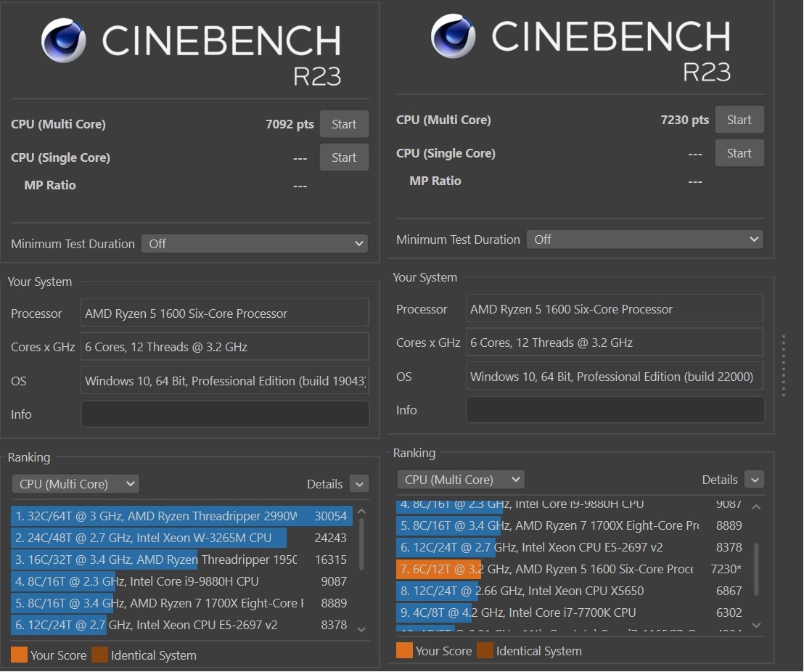Open the Minimum Test Duration dropdown in the left window
Screen dimensions: 804x672
(x=255, y=244)
